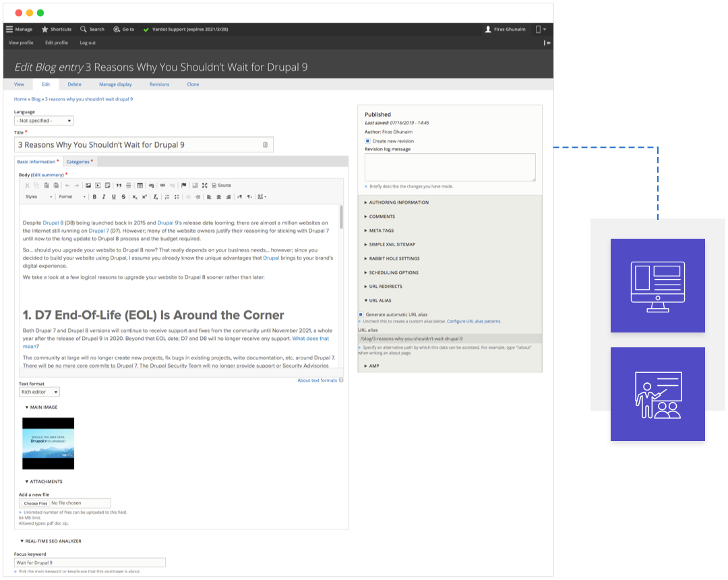Image resolution: width=728 pixels, height=580 pixels.
Task: Open the Format dropdown
Action: pos(72,197)
